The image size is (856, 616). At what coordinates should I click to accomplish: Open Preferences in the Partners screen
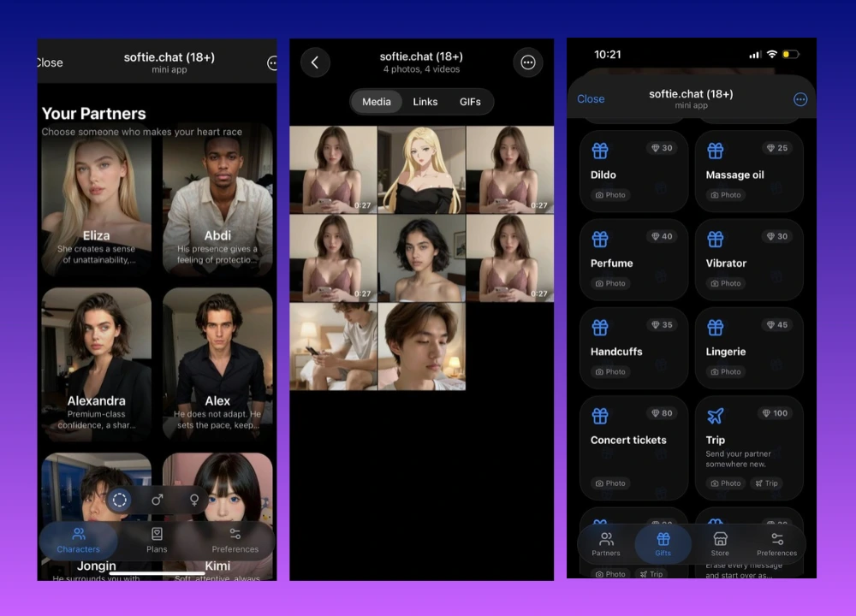(235, 540)
